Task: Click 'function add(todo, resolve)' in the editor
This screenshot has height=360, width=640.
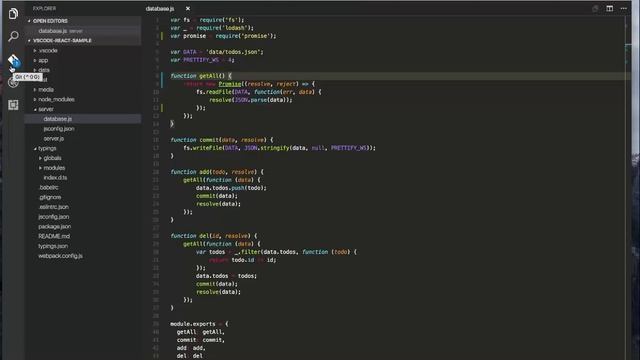Action: point(217,172)
